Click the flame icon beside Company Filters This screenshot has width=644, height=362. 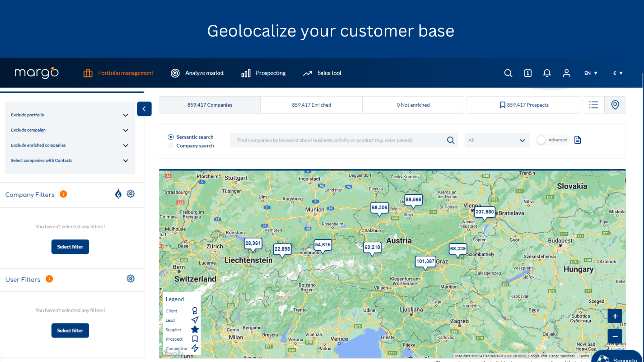pos(118,194)
